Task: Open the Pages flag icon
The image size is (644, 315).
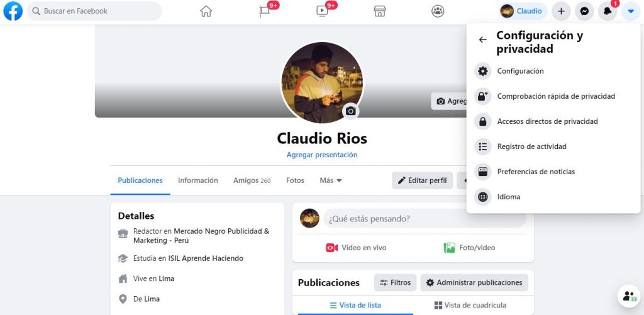Action: [x=265, y=11]
